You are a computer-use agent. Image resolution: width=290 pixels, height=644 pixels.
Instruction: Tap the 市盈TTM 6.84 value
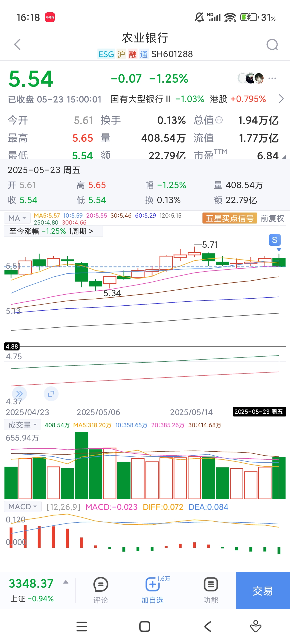point(268,155)
